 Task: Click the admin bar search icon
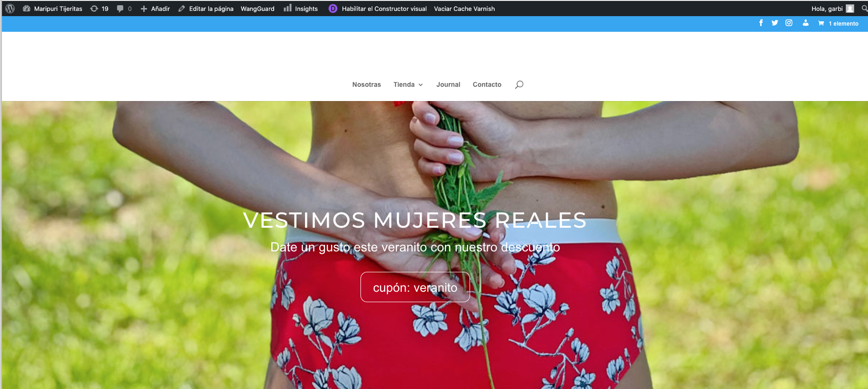point(865,9)
